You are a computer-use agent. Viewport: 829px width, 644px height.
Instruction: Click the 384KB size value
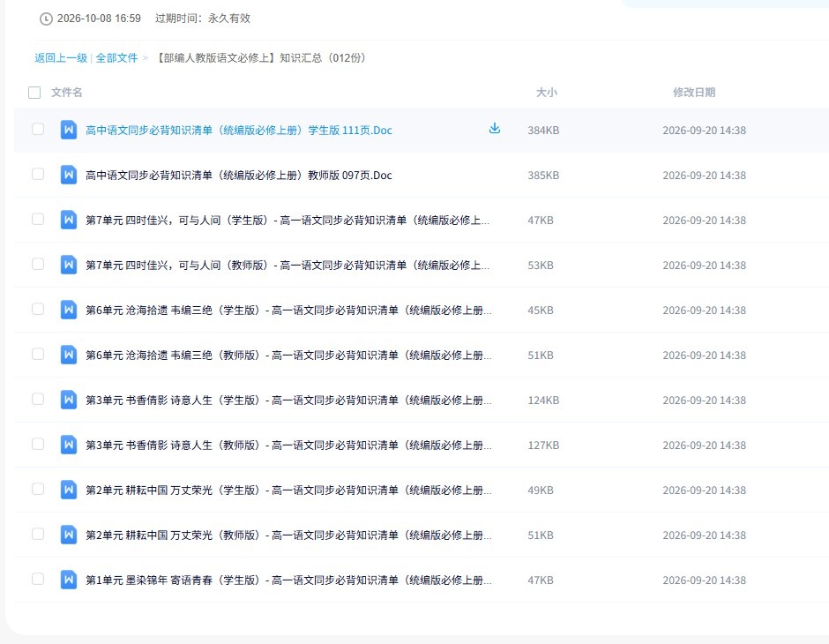point(543,130)
